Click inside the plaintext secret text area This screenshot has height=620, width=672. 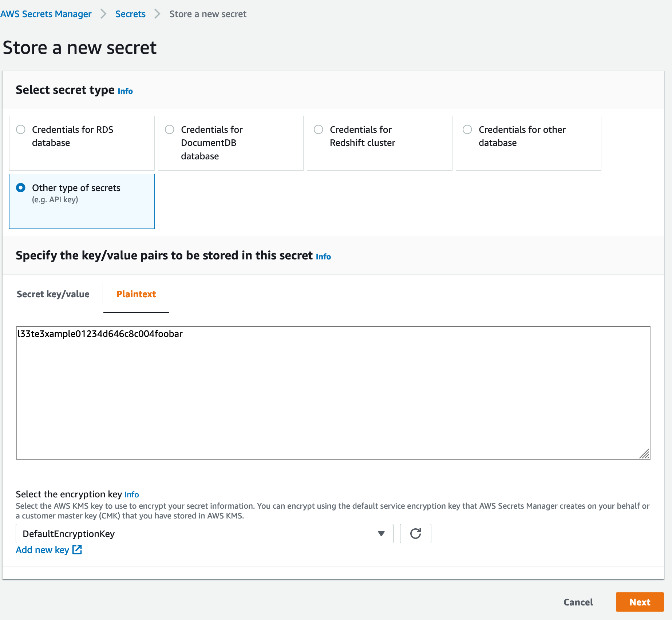[x=333, y=393]
